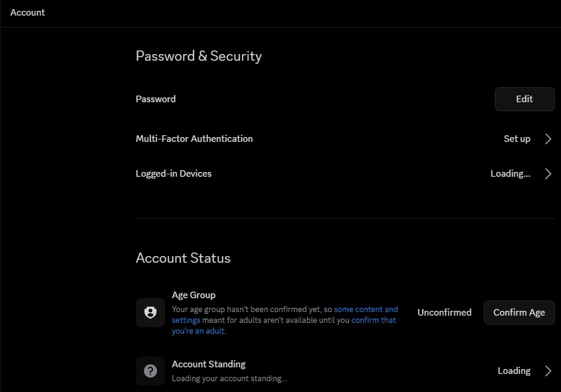The height and width of the screenshot is (392, 561).
Task: Click the "Loading" status for Account Standing
Action: [x=514, y=371]
